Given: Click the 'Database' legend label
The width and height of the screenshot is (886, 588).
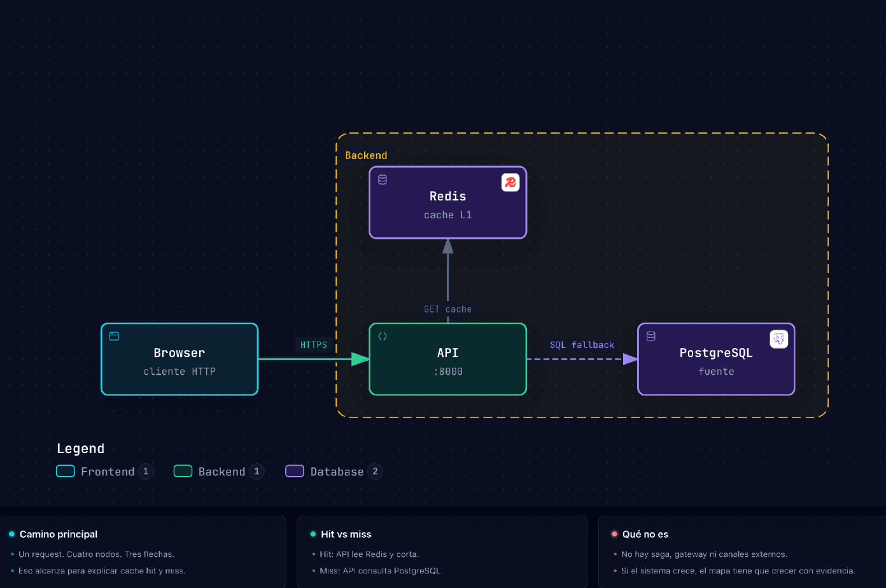Looking at the screenshot, I should pyautogui.click(x=337, y=472).
